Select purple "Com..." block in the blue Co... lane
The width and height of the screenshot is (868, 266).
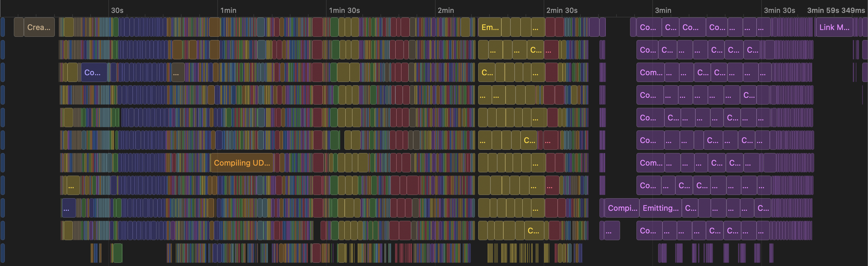point(651,72)
